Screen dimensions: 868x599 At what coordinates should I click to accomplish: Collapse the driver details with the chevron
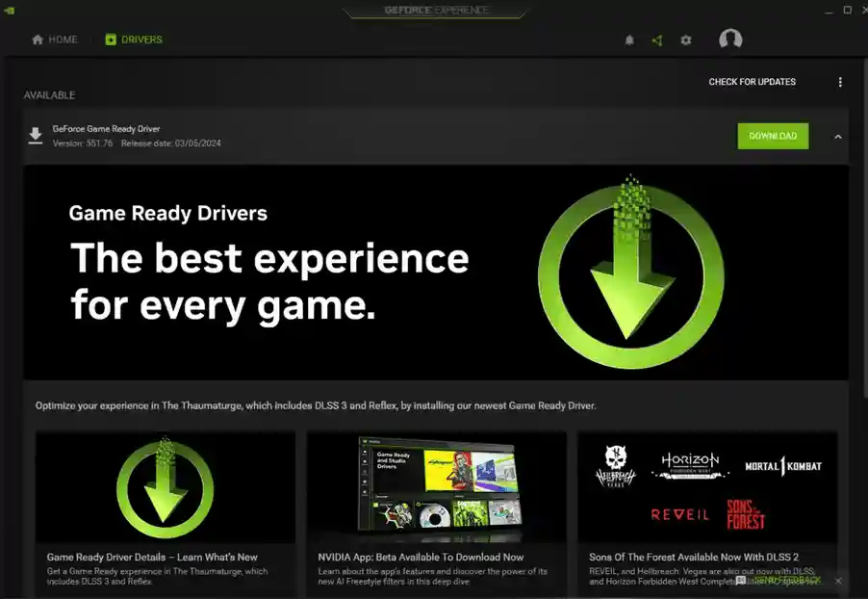click(838, 136)
